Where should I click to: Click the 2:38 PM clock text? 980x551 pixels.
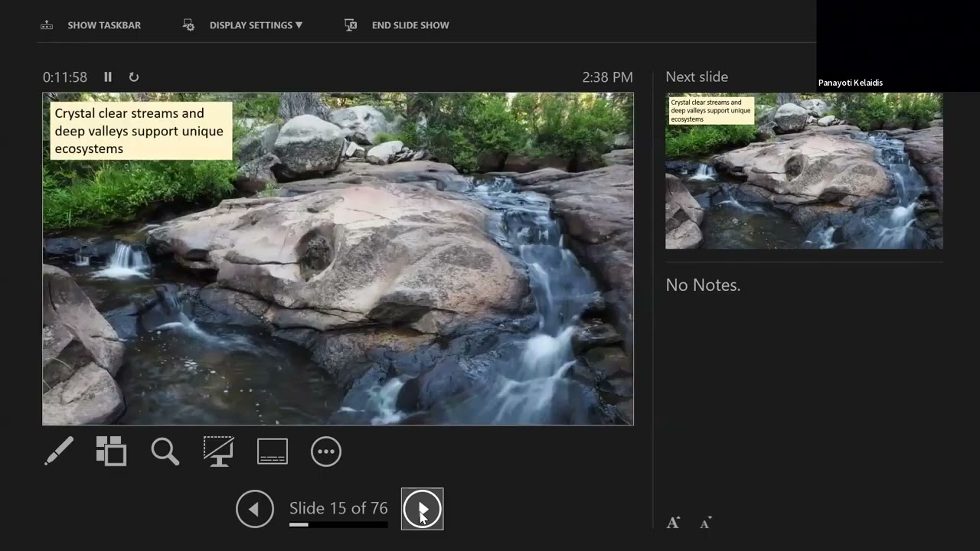607,77
